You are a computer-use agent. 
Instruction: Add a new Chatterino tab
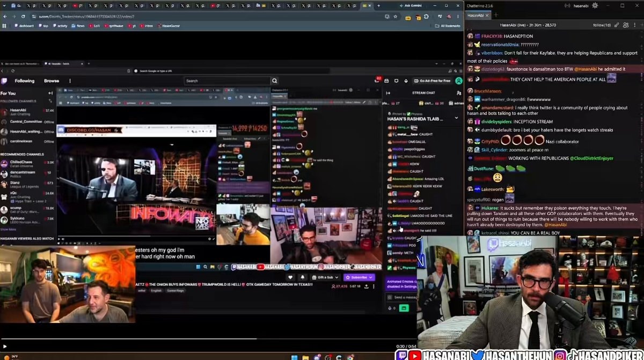(496, 16)
